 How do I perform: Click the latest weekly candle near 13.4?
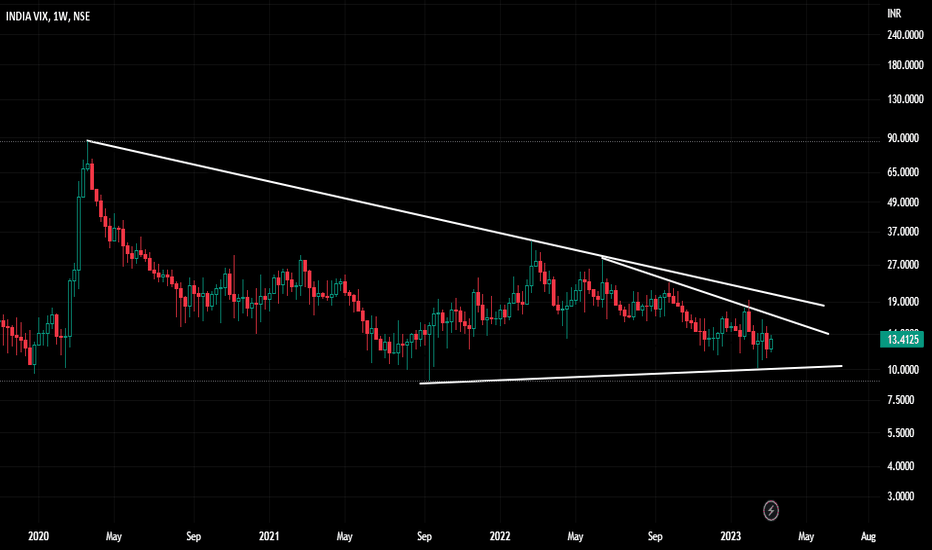(771, 344)
